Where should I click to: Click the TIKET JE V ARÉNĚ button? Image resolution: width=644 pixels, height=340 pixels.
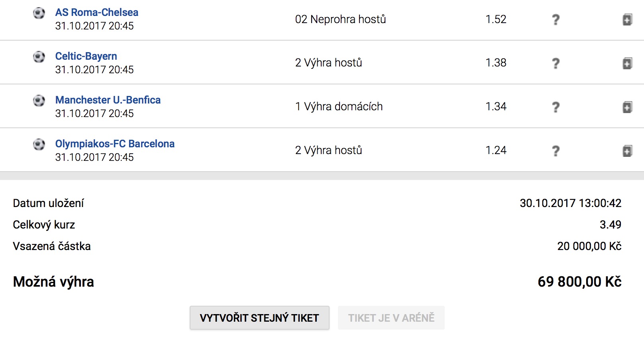[x=391, y=318]
